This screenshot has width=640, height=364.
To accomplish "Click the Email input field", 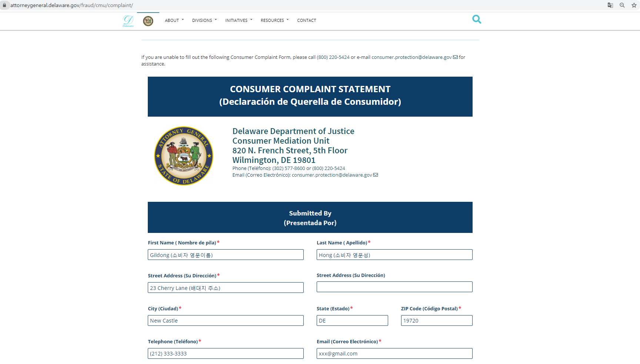I will 394,354.
